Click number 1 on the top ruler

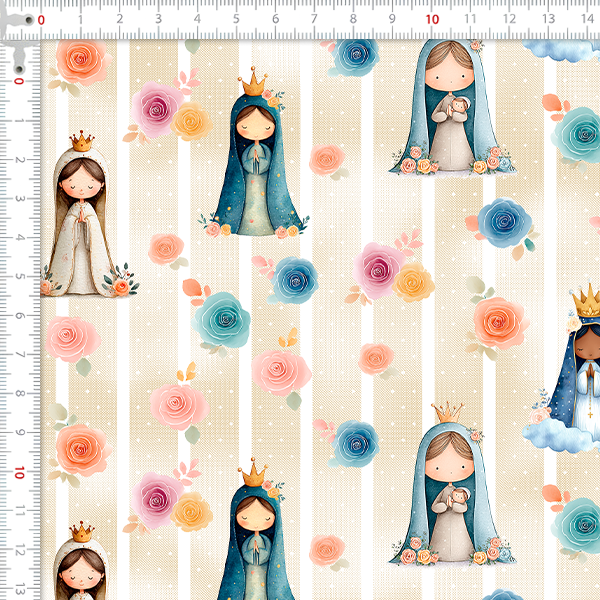80,19
